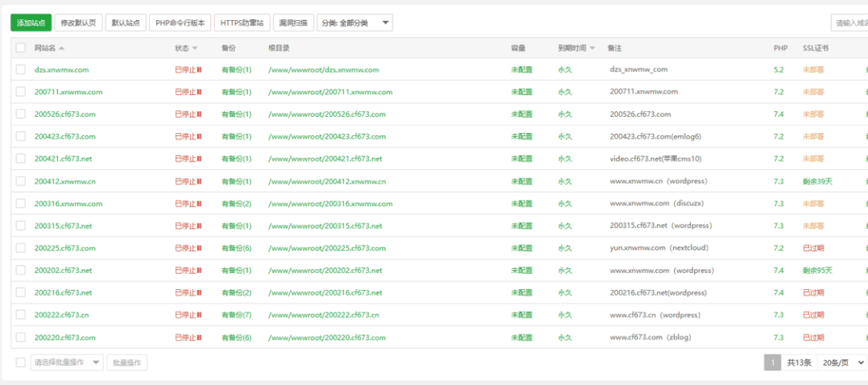Click the pause icon in the 200220.cf673.com row
Viewport: 868px width, 385px height.
click(200, 337)
